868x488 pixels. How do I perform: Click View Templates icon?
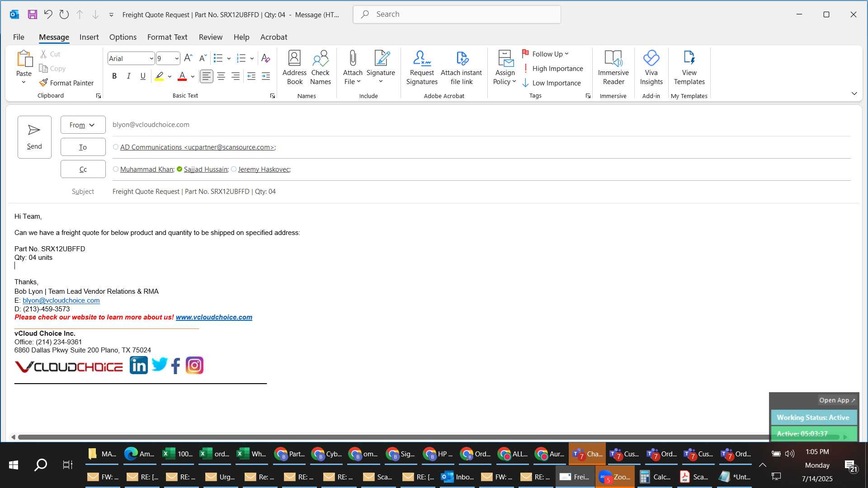pyautogui.click(x=689, y=68)
